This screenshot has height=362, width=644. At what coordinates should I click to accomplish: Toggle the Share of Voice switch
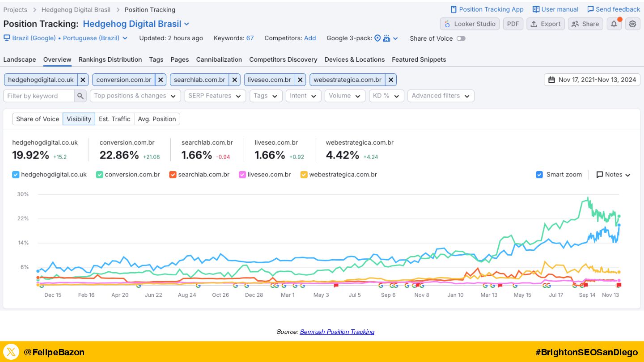point(461,38)
